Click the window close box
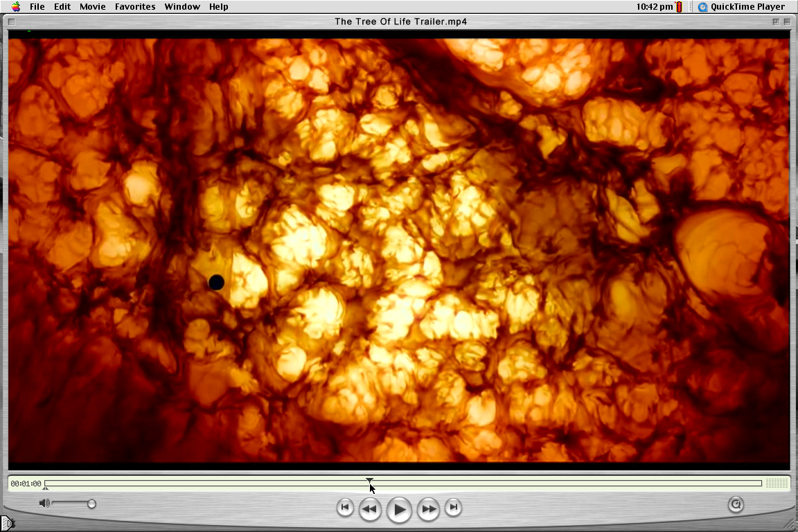Screen dimensions: 798x532 coord(12,22)
